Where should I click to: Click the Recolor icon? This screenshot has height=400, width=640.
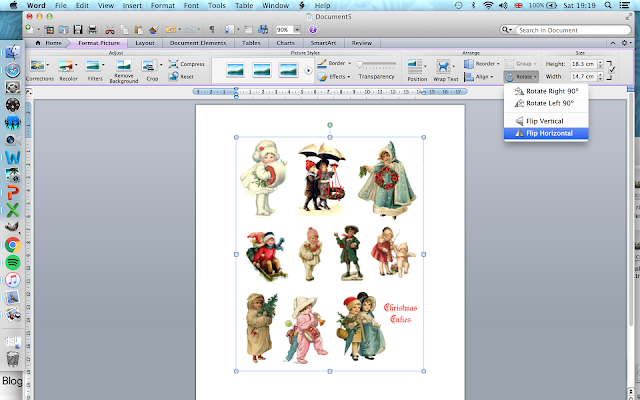(x=66, y=65)
